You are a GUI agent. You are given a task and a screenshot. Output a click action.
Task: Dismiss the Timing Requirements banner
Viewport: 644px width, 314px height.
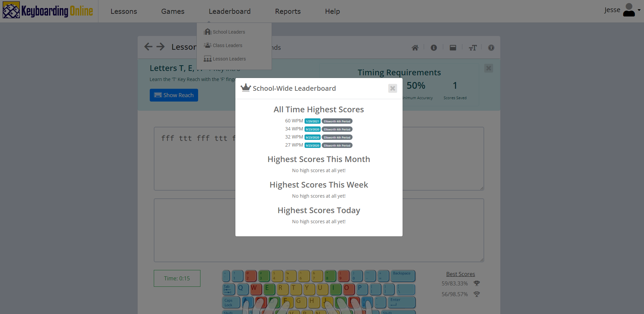[489, 68]
